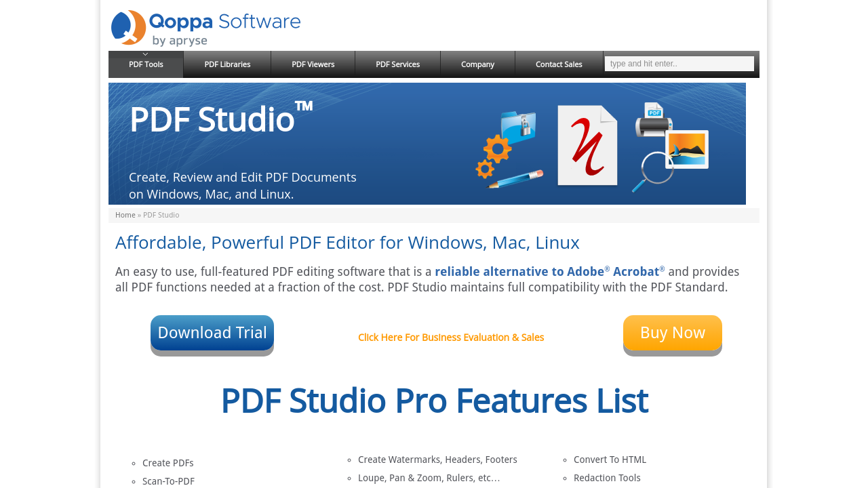Viewport: 868px width, 488px height.
Task: Go to Contact Sales page
Action: 559,64
